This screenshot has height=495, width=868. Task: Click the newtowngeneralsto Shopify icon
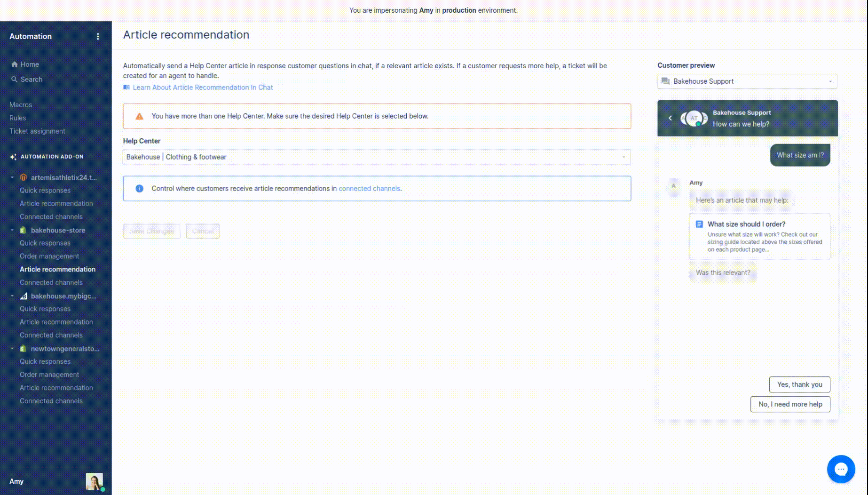(x=23, y=349)
